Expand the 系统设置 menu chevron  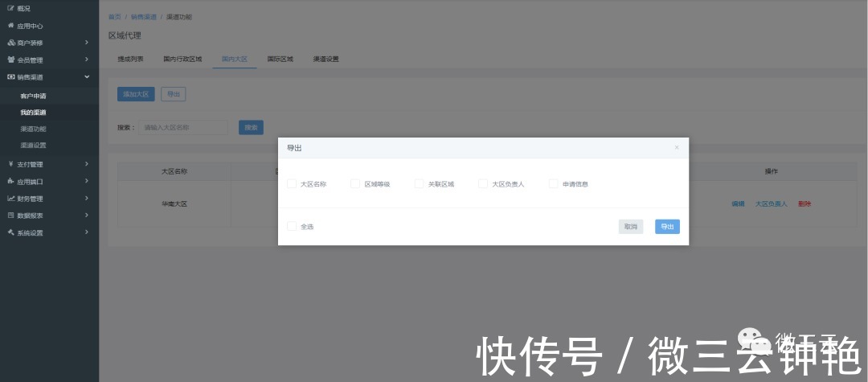(87, 232)
